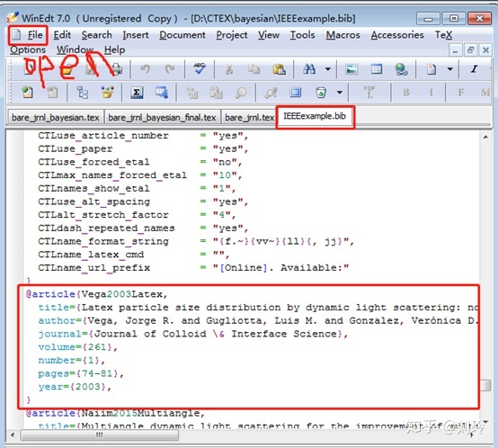498x448 pixels.
Task: Click the grayed double blocks icon
Action: 217,93
